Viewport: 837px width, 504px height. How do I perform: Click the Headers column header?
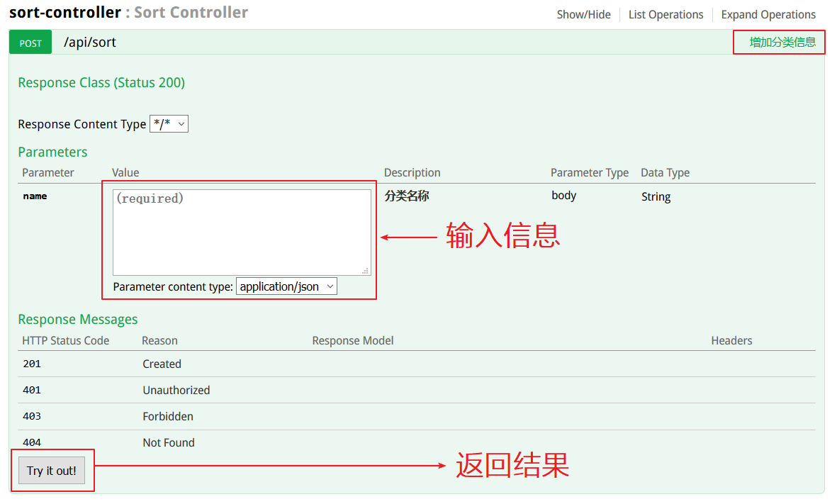(x=731, y=341)
